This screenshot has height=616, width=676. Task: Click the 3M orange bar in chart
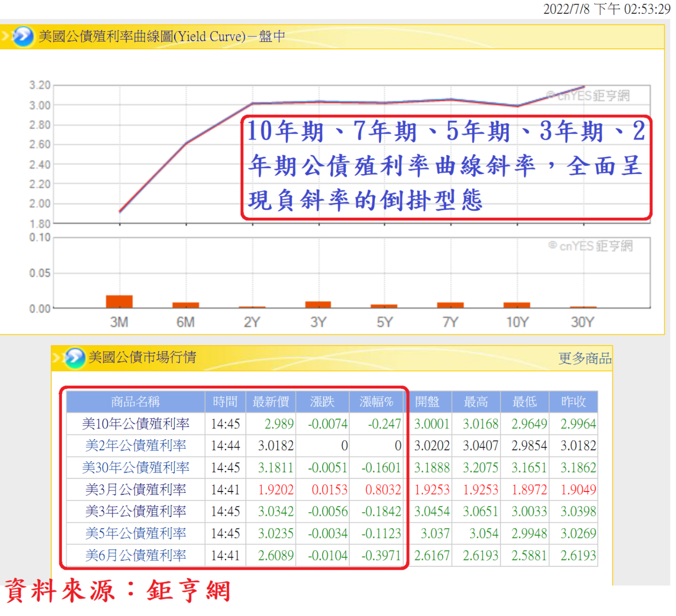coord(119,302)
